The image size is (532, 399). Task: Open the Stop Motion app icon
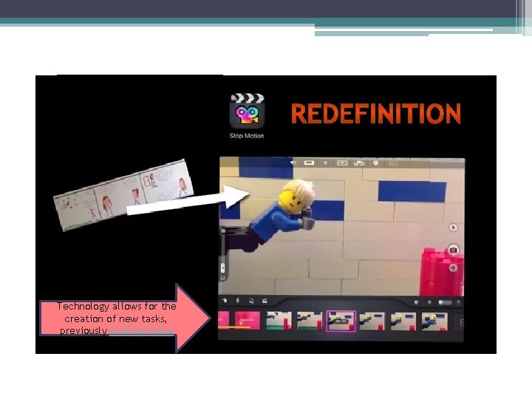[x=247, y=112]
